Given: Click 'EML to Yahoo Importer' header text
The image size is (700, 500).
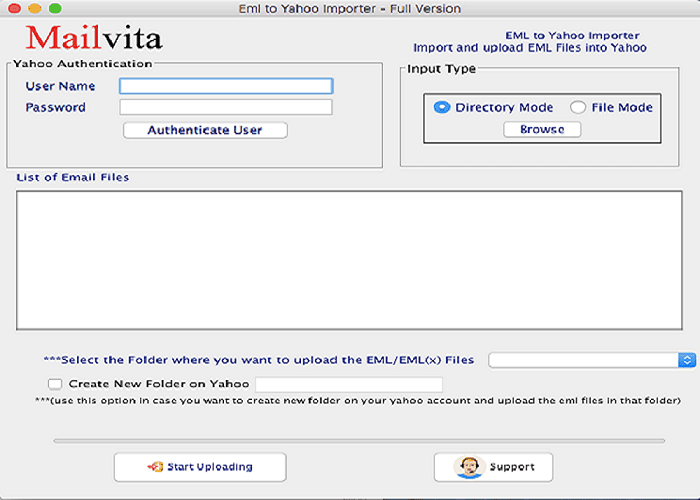Looking at the screenshot, I should point(572,35).
